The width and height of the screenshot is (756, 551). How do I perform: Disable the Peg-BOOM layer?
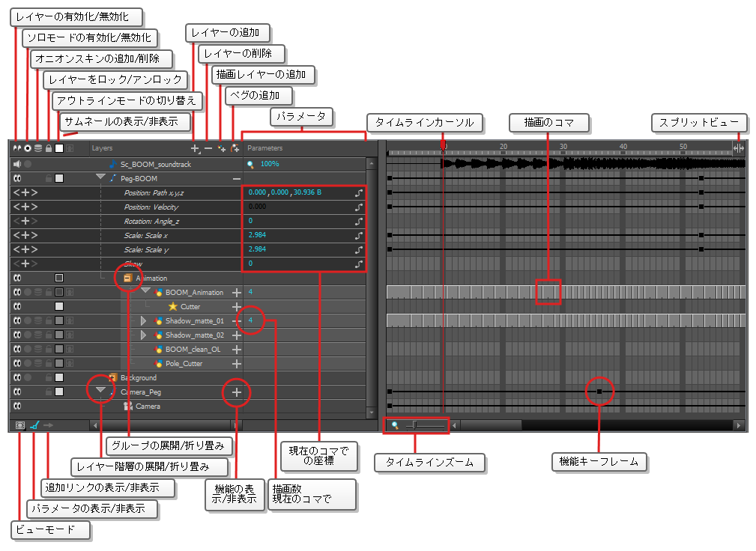click(x=17, y=179)
